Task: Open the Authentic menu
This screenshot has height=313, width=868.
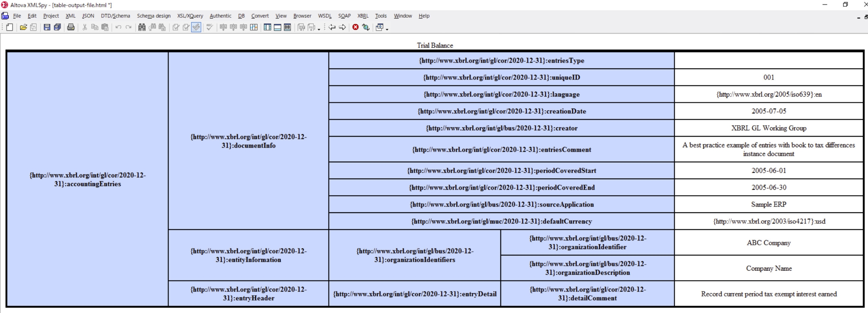Action: pos(220,16)
